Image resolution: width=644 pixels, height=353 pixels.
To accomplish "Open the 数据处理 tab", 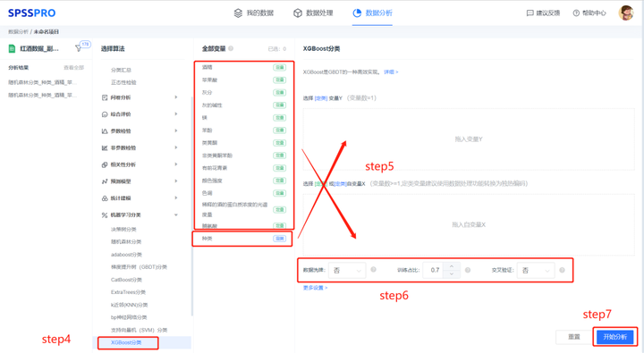I will (313, 13).
